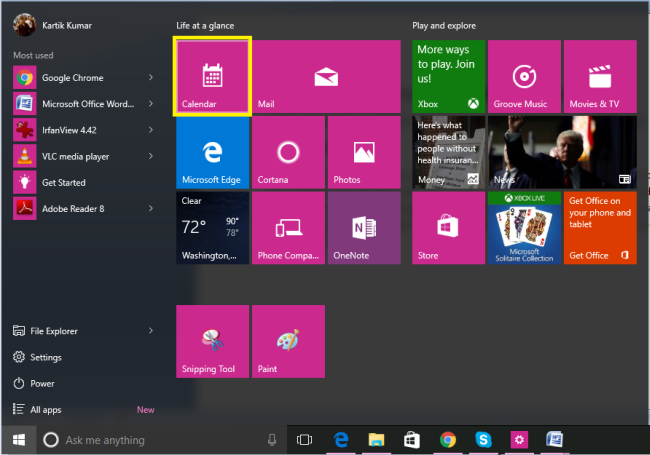Launch the OneNote tile
Screen dimensions: 650x455
(x=364, y=228)
